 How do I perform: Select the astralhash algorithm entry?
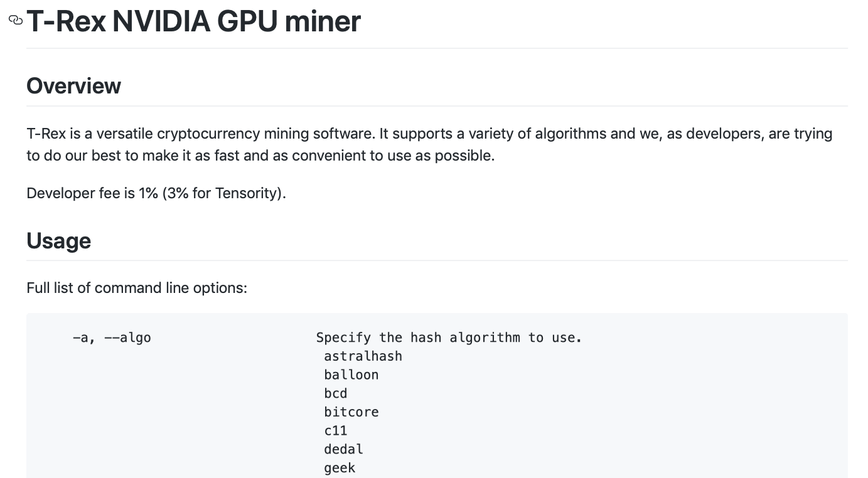coord(363,356)
